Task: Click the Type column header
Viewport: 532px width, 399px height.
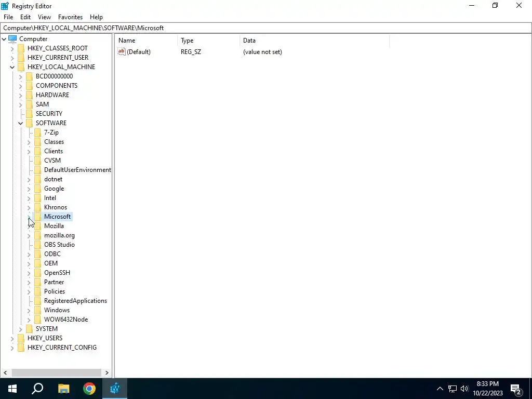Action: click(209, 41)
